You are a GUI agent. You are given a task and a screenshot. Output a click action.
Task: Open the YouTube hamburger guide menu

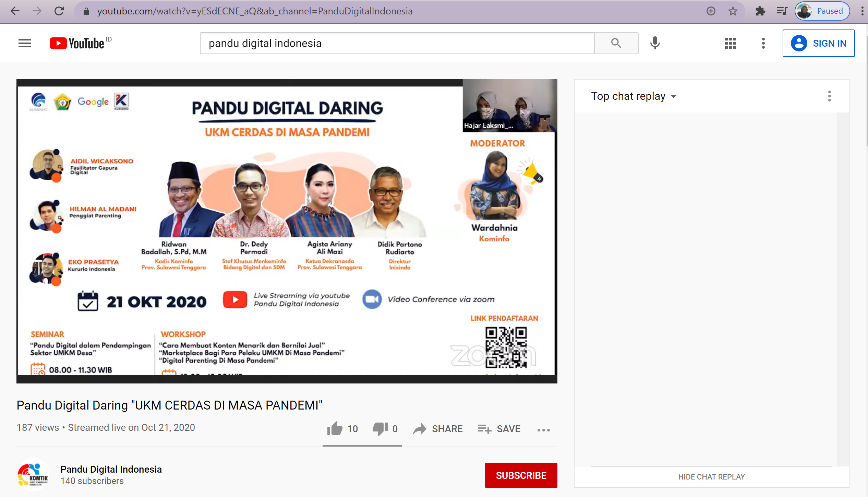pyautogui.click(x=25, y=43)
